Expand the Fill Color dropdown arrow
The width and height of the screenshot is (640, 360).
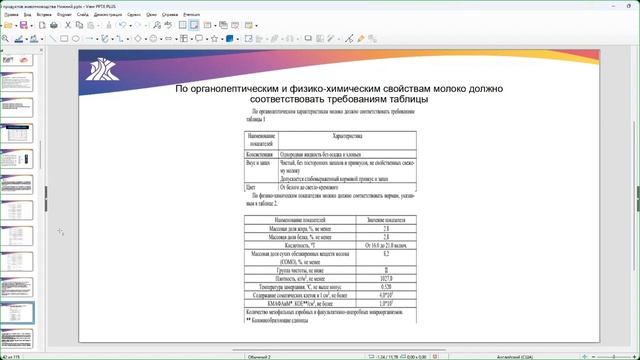pyautogui.click(x=42, y=39)
